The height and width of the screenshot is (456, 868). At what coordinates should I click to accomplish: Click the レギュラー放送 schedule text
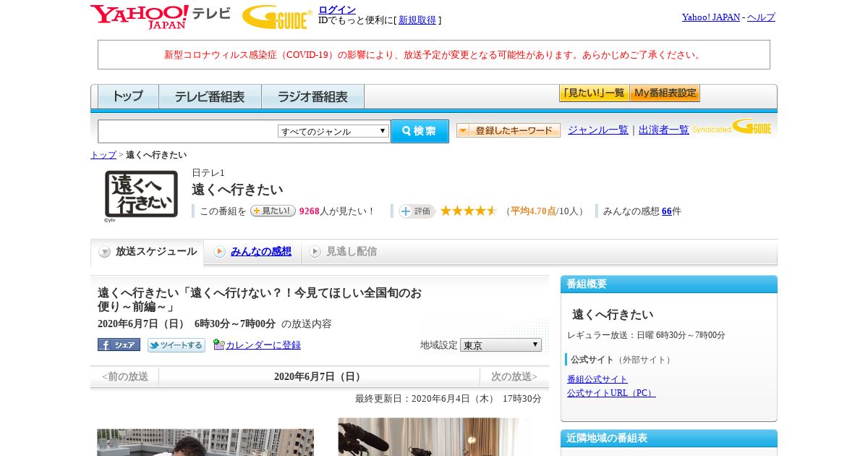click(x=646, y=335)
